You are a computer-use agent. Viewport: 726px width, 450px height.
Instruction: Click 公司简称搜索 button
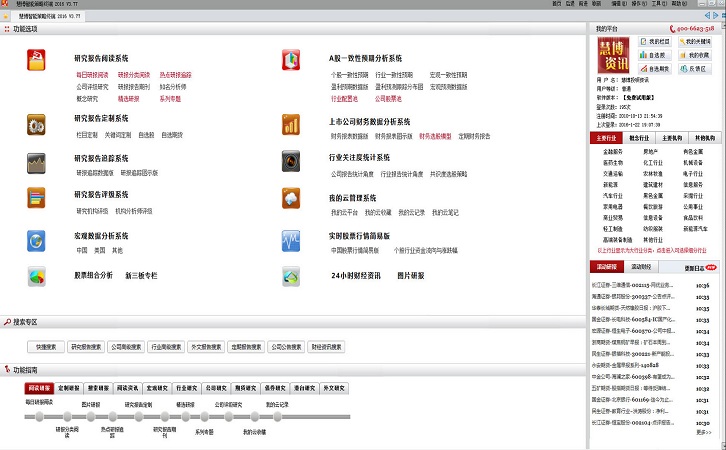point(126,347)
